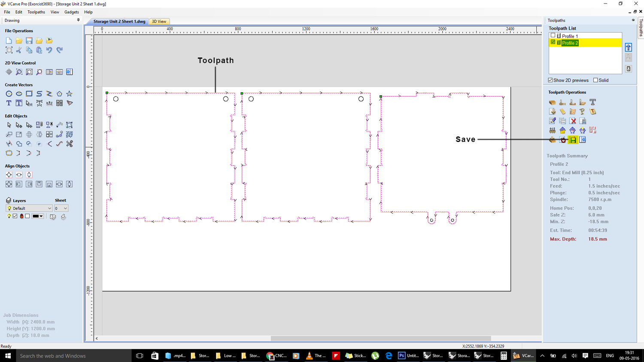Toggle the layer lock checkbox
644x362 pixels.
pos(27,216)
